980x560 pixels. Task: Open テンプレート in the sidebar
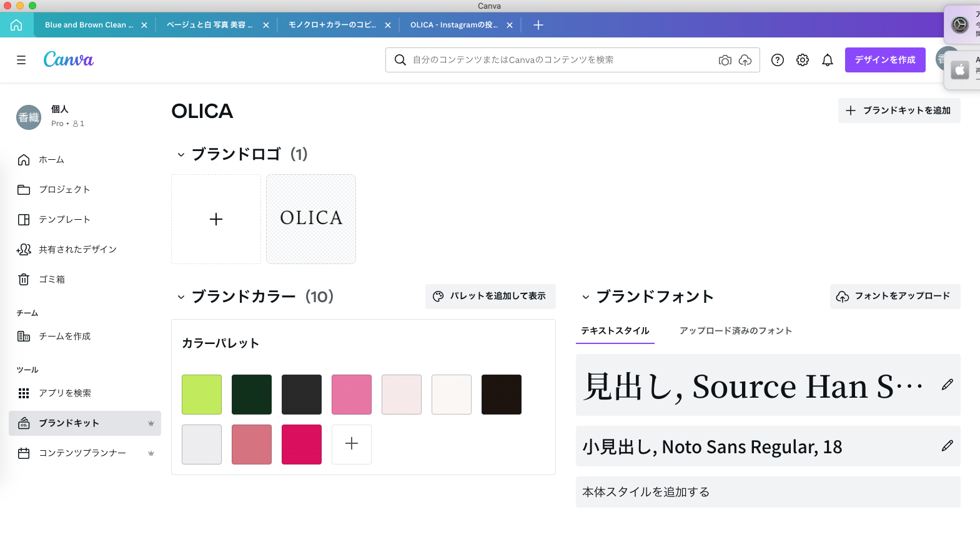pos(85,220)
